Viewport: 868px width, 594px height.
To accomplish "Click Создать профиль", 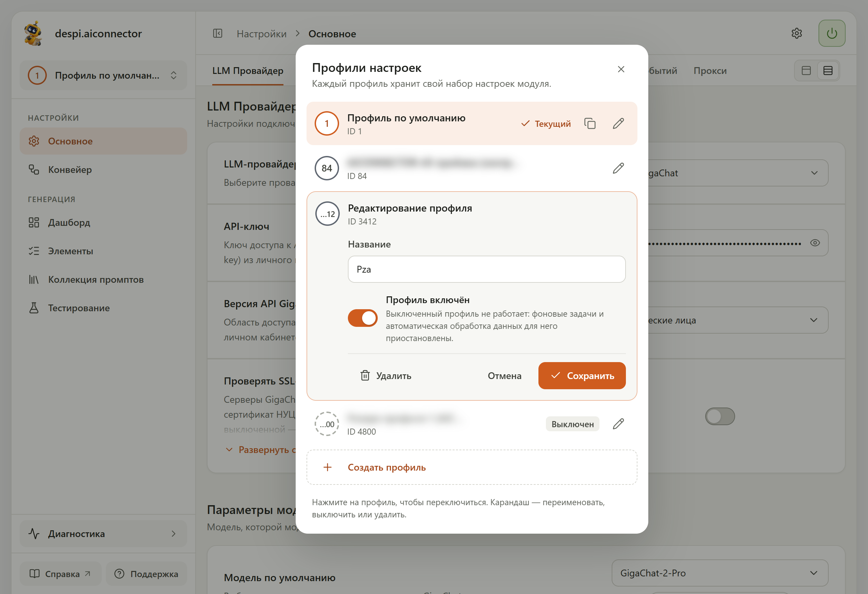I will pos(472,467).
